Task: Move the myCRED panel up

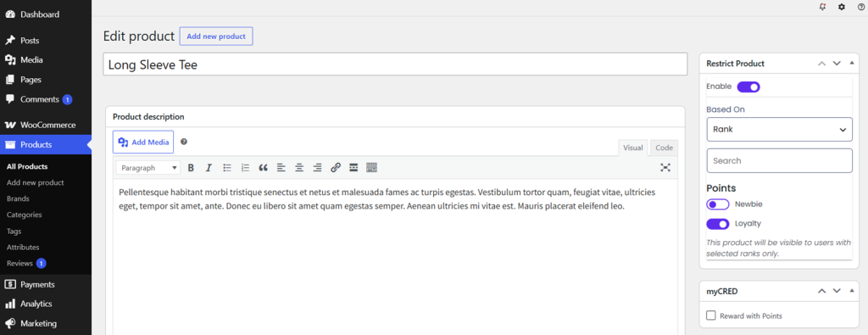Action: click(x=821, y=291)
